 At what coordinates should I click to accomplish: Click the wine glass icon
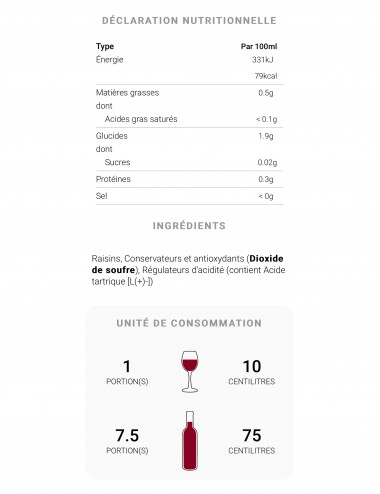[190, 372]
